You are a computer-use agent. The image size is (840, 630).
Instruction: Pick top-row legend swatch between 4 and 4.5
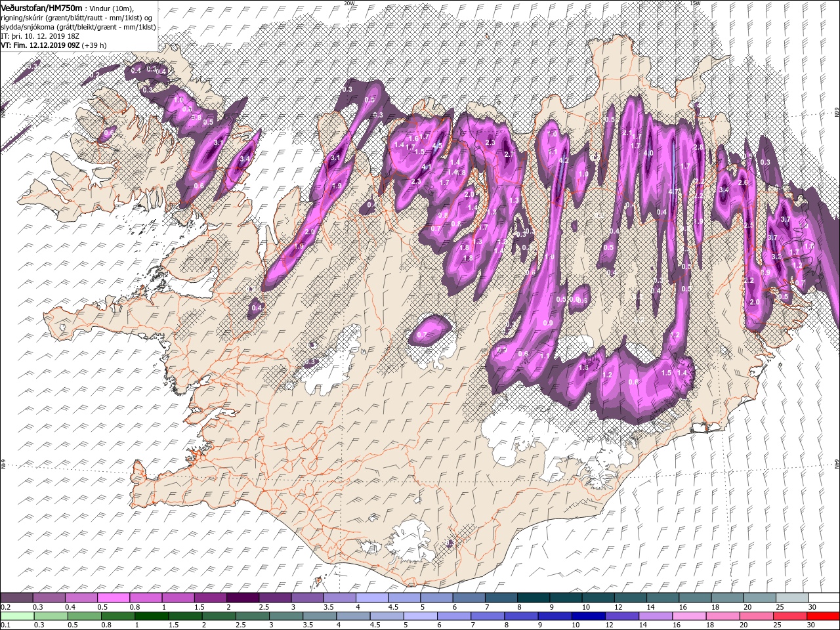click(371, 598)
